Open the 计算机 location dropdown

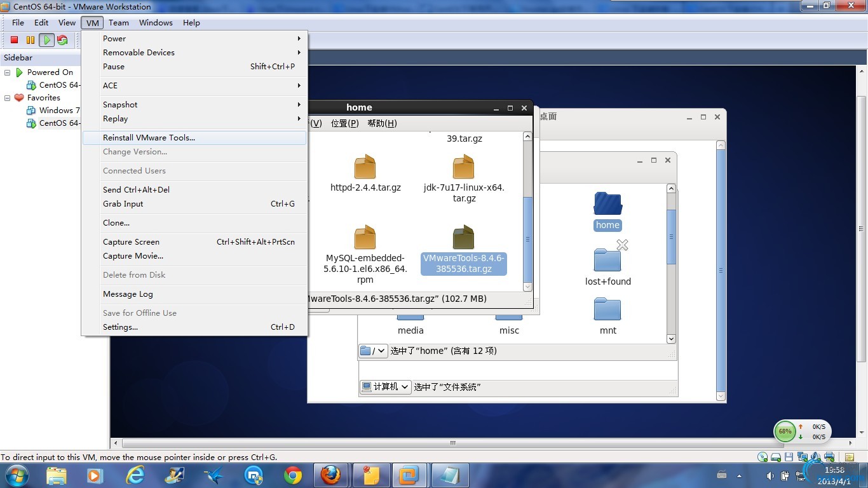point(385,386)
